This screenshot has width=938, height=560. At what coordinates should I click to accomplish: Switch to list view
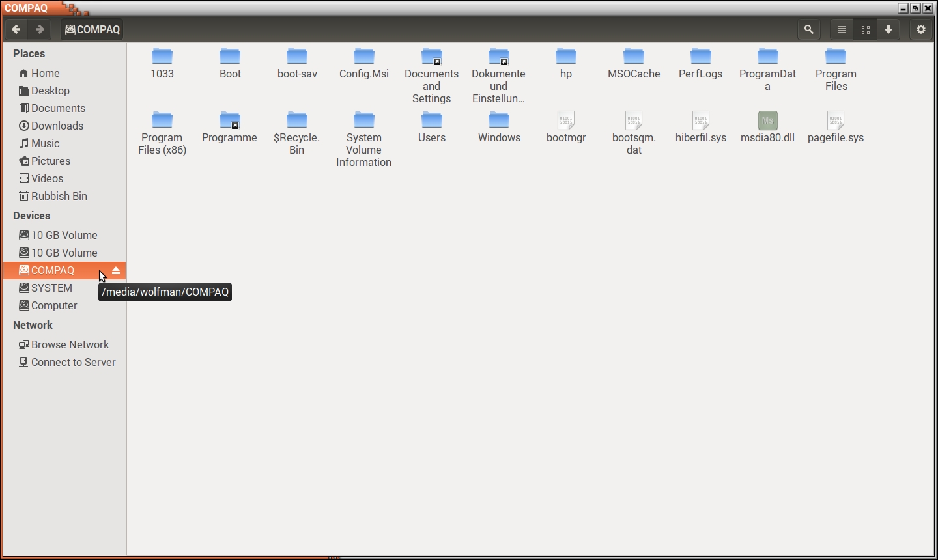(x=842, y=29)
